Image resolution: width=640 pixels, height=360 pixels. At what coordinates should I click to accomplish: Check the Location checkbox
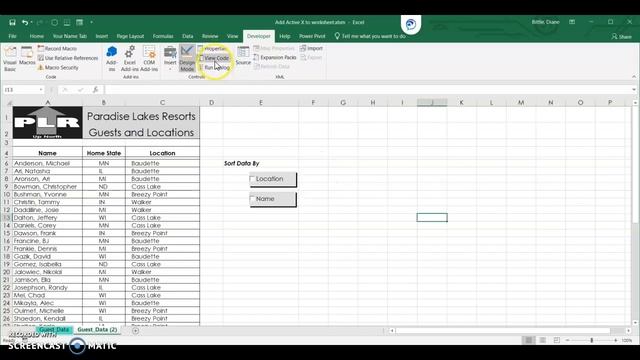(x=252, y=179)
